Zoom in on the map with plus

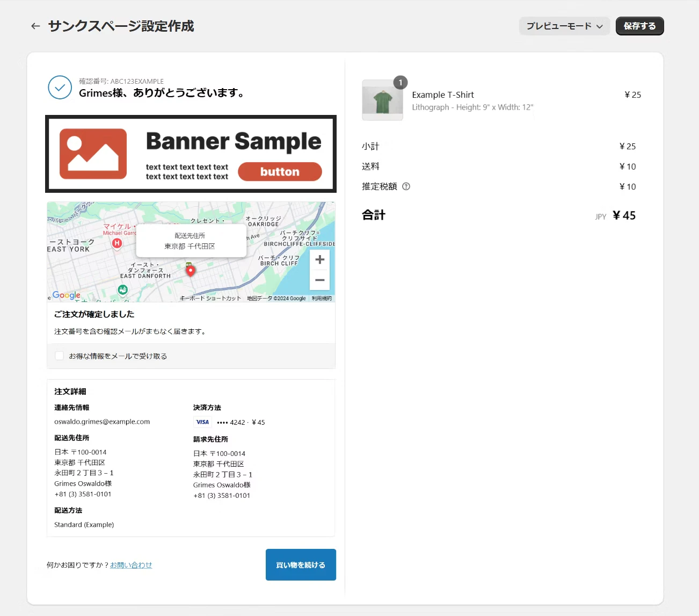click(x=320, y=260)
